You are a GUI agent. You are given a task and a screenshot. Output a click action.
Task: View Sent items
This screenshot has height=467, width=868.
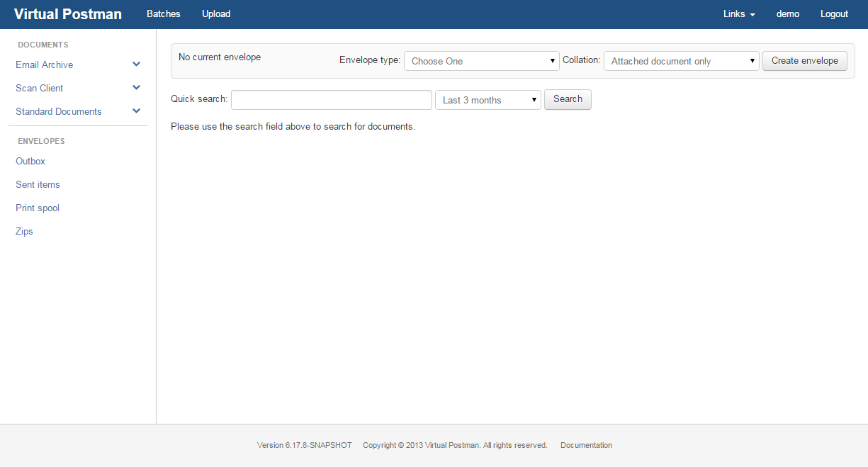point(38,184)
